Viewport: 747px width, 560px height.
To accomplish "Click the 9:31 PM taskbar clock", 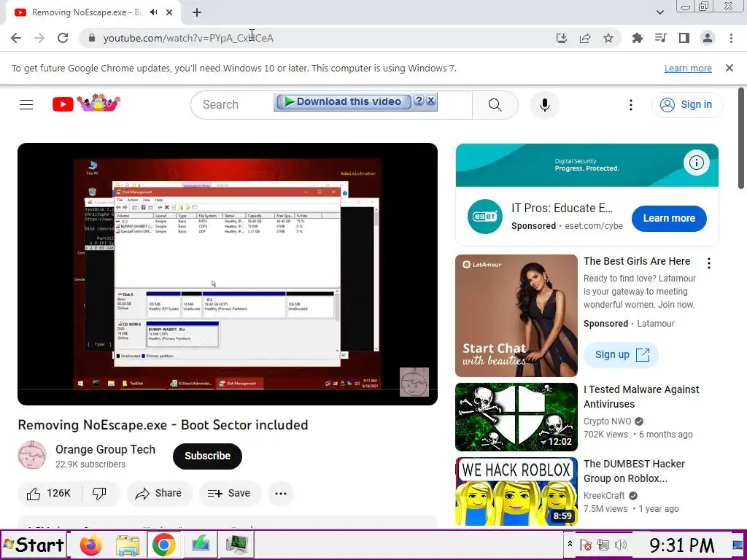I will click(x=682, y=545).
